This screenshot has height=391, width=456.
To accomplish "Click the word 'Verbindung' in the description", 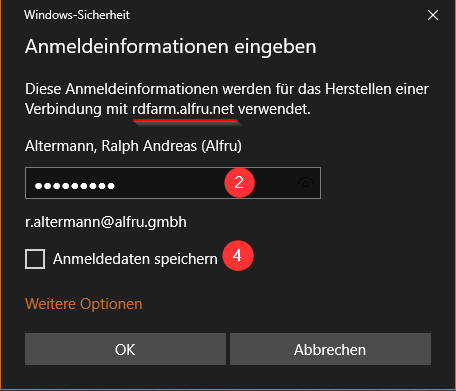I will pos(63,109).
